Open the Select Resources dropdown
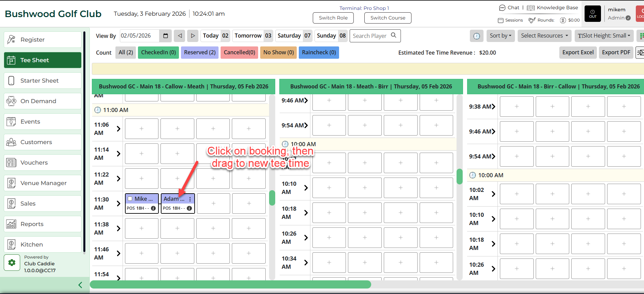Image resolution: width=644 pixels, height=294 pixels. 544,36
